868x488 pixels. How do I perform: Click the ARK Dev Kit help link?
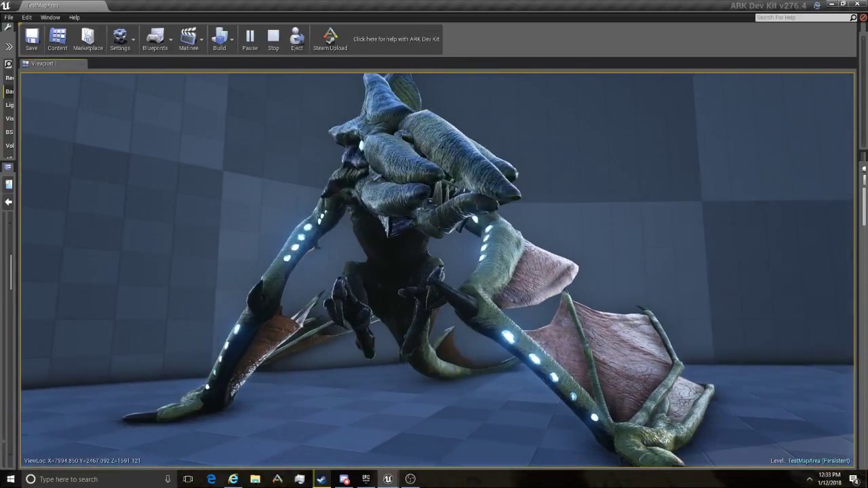point(396,39)
